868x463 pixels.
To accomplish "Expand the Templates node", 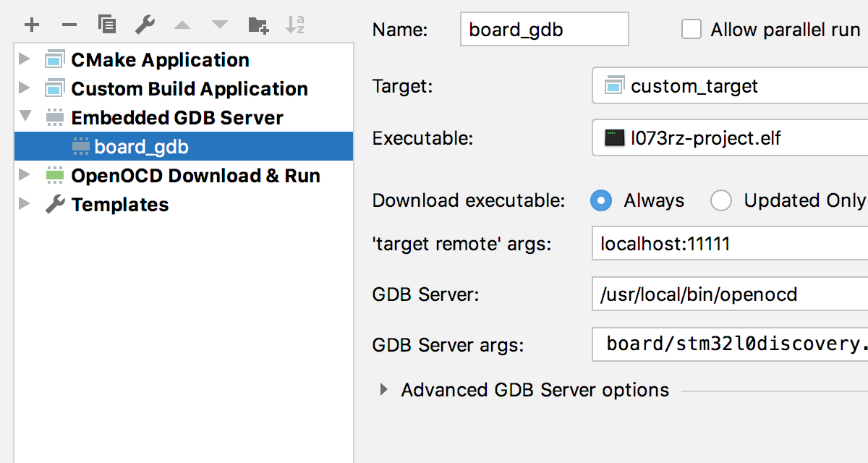I will click(25, 204).
